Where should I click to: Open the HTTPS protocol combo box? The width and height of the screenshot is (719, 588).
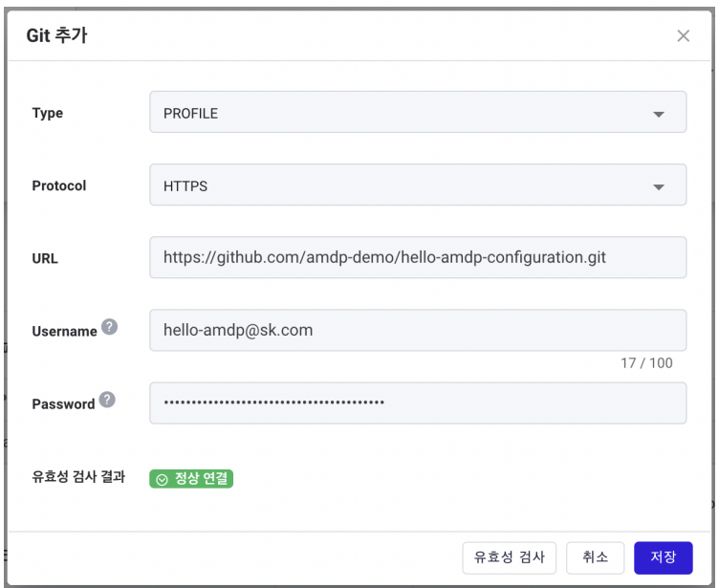(418, 185)
